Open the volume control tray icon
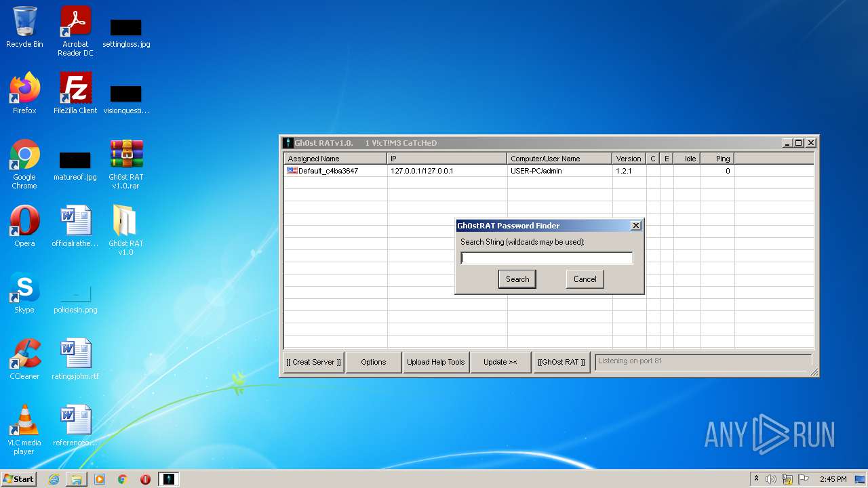 click(x=771, y=479)
